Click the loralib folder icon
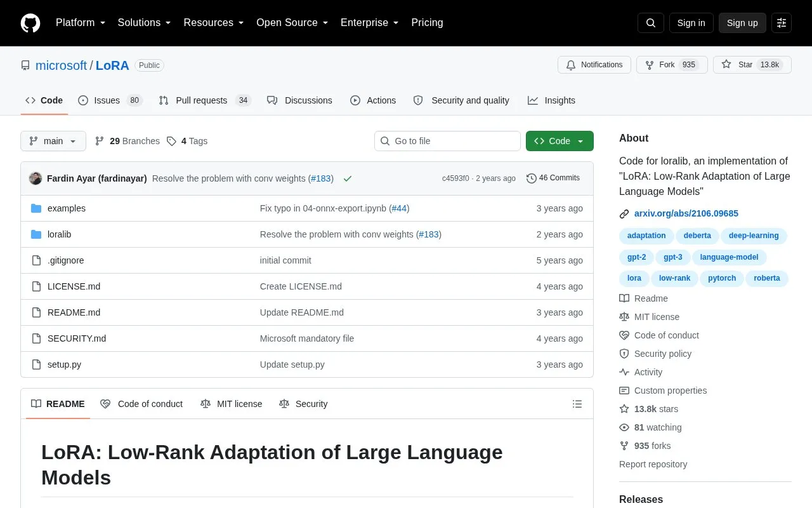 pos(36,234)
